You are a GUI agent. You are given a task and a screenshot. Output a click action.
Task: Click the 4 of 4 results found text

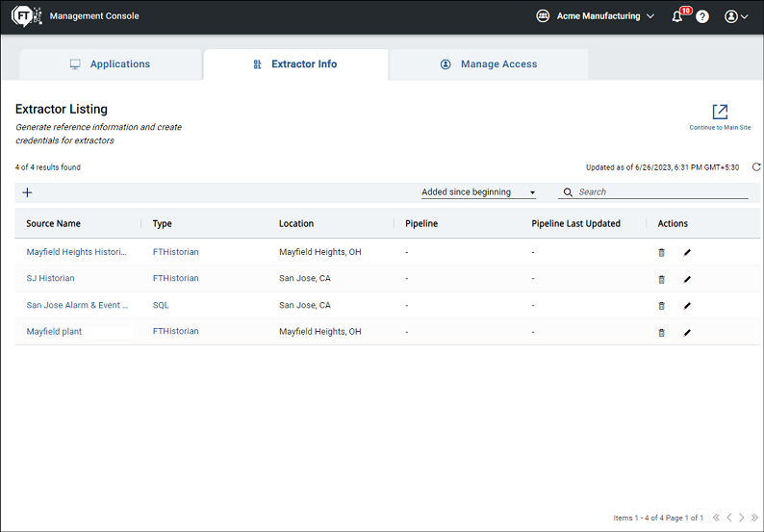point(48,167)
